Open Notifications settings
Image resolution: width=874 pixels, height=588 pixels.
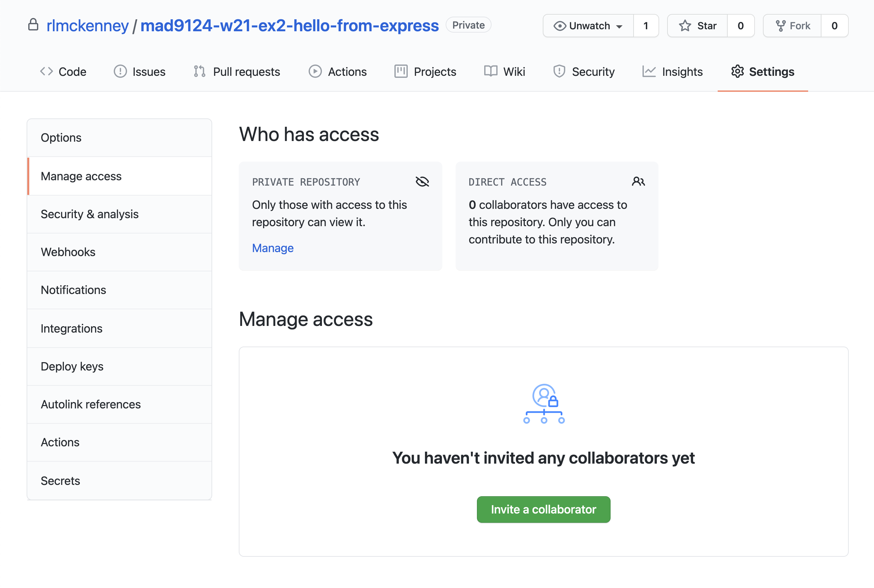tap(119, 290)
